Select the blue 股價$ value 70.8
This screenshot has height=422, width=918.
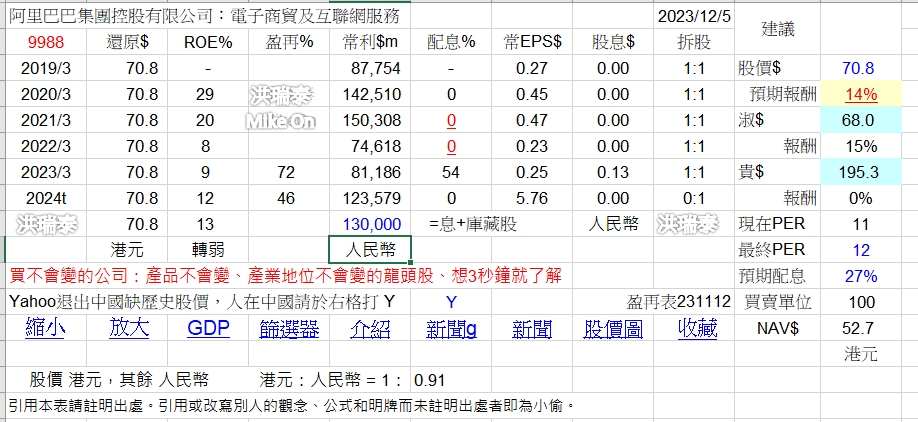(x=858, y=68)
